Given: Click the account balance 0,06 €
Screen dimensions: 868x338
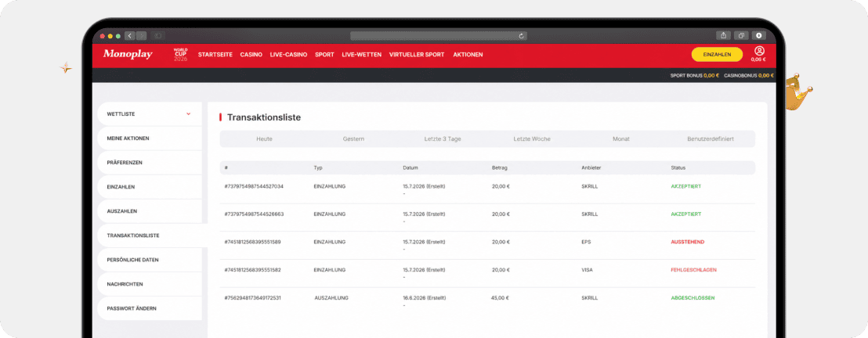Looking at the screenshot, I should click(x=758, y=59).
